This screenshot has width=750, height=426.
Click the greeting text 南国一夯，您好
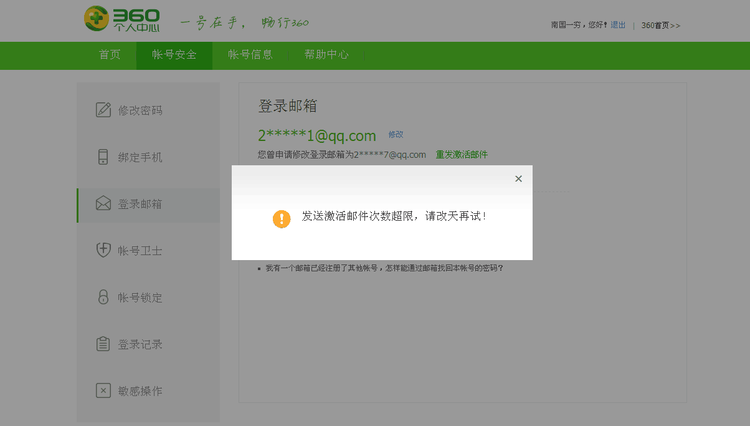579,25
